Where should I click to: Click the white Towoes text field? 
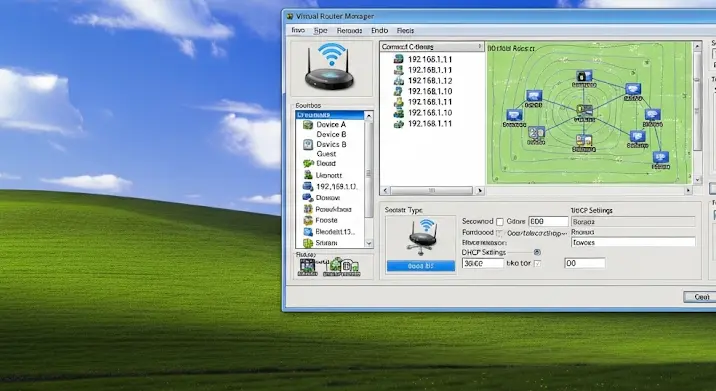[633, 243]
